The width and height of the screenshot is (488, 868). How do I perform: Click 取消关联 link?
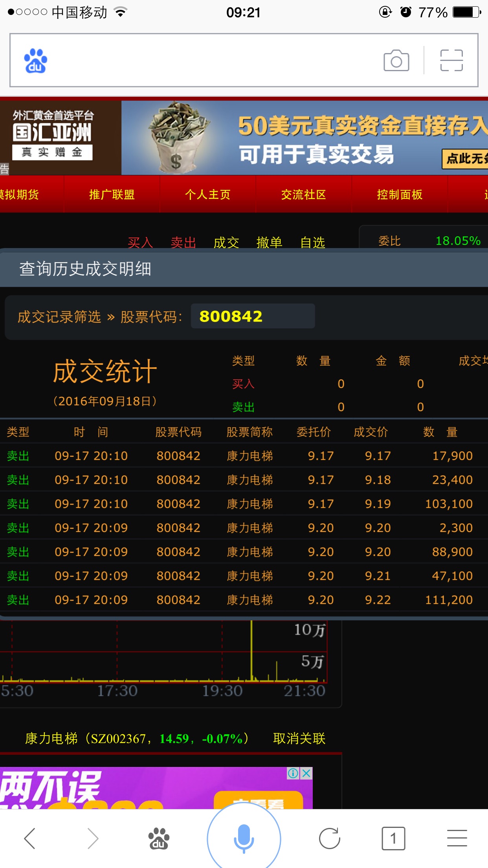pyautogui.click(x=299, y=739)
